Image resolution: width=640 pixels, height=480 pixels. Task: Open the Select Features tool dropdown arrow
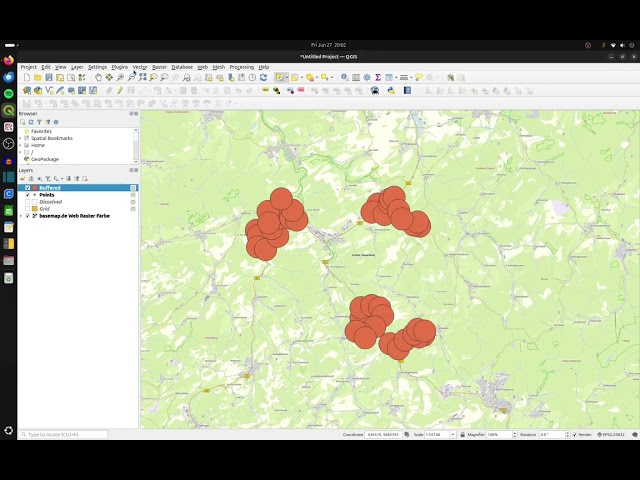pyautogui.click(x=287, y=78)
